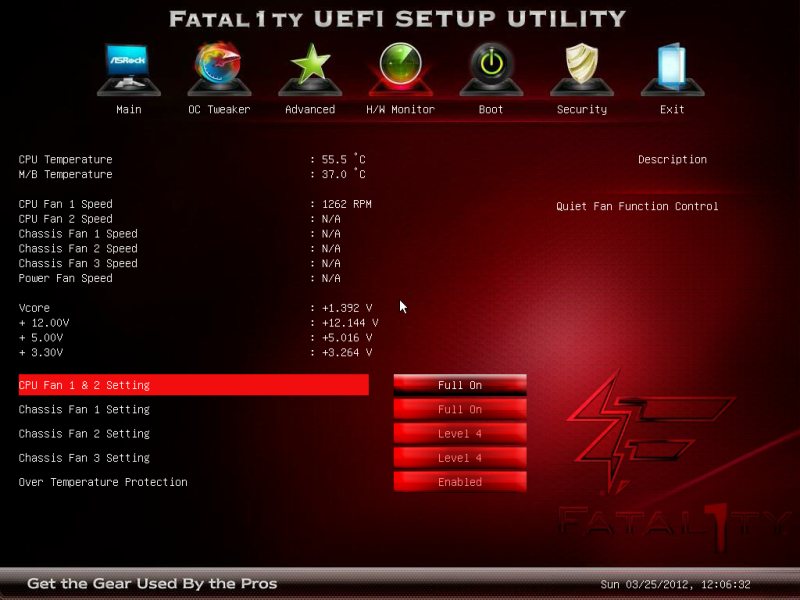The image size is (800, 600).
Task: Click the 55.5 °C CPU temperature value
Action: tap(343, 159)
